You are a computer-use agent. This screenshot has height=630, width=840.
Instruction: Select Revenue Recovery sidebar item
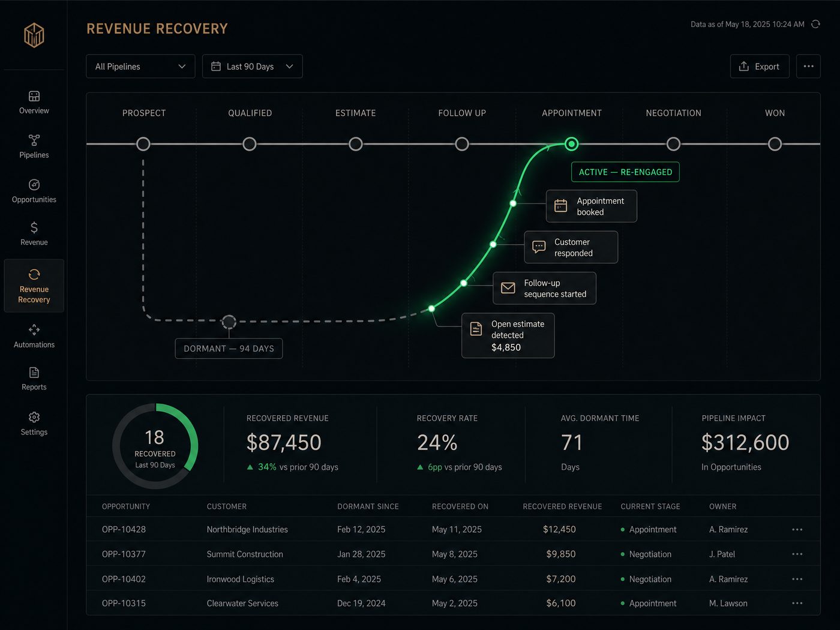34,286
